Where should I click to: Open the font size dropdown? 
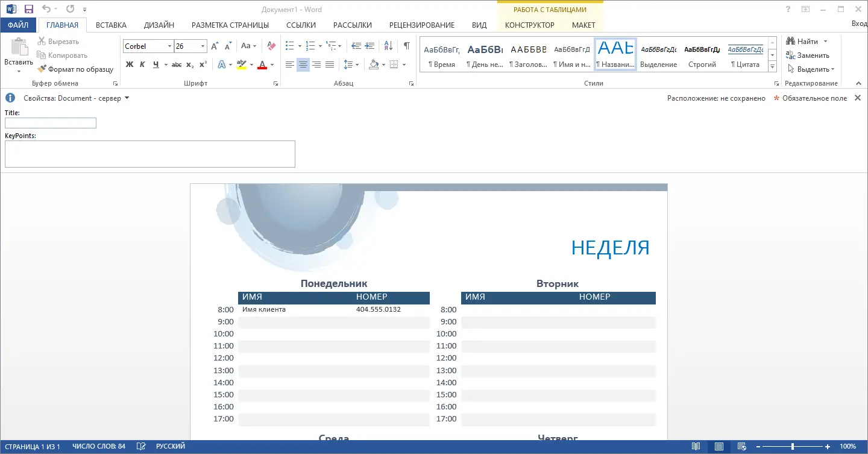click(x=203, y=46)
